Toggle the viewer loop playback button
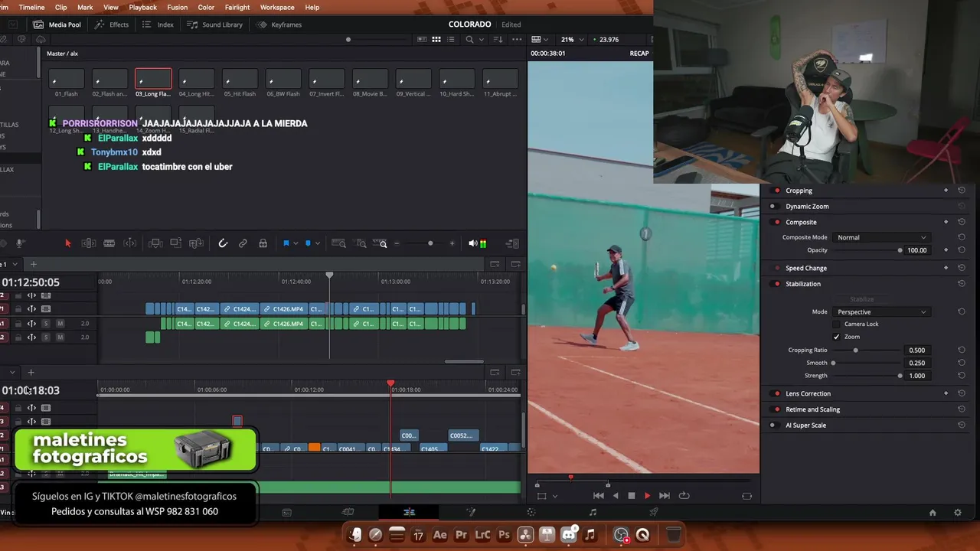980x551 pixels. coord(684,496)
